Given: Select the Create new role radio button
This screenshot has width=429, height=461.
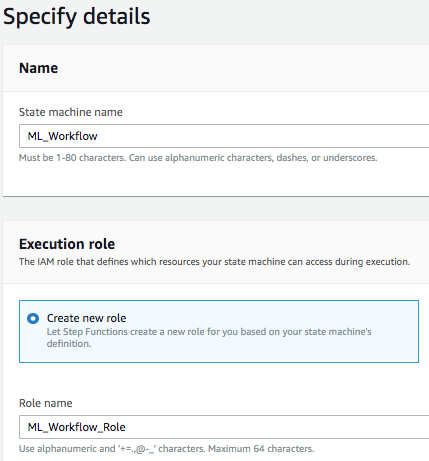Looking at the screenshot, I should pyautogui.click(x=33, y=318).
